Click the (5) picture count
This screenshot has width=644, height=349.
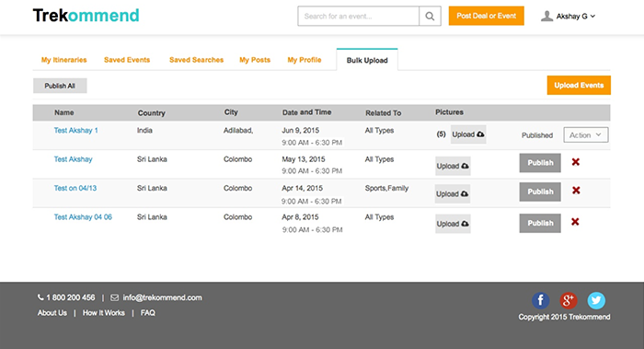pos(441,134)
